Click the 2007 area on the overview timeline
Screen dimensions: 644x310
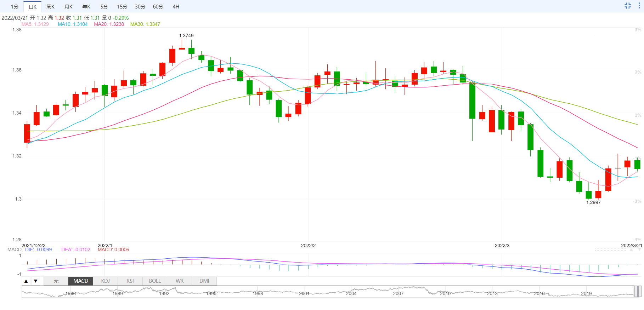point(398,293)
